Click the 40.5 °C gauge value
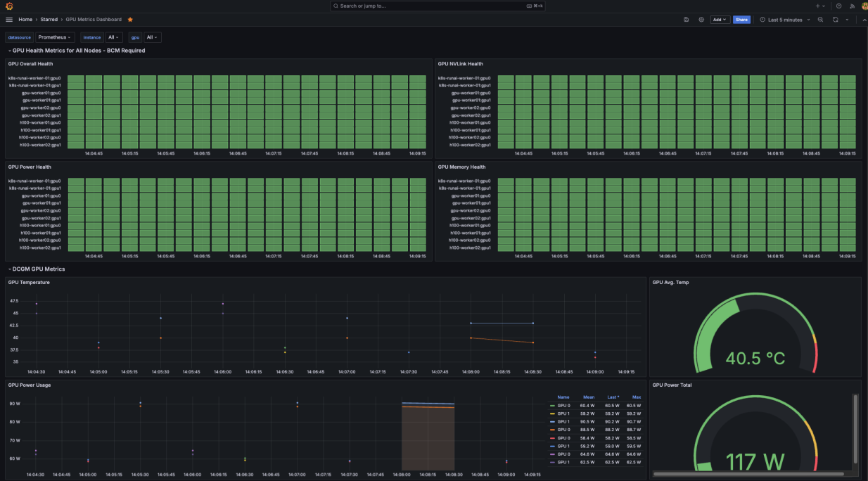Viewport: 868px width, 481px height. tap(755, 358)
